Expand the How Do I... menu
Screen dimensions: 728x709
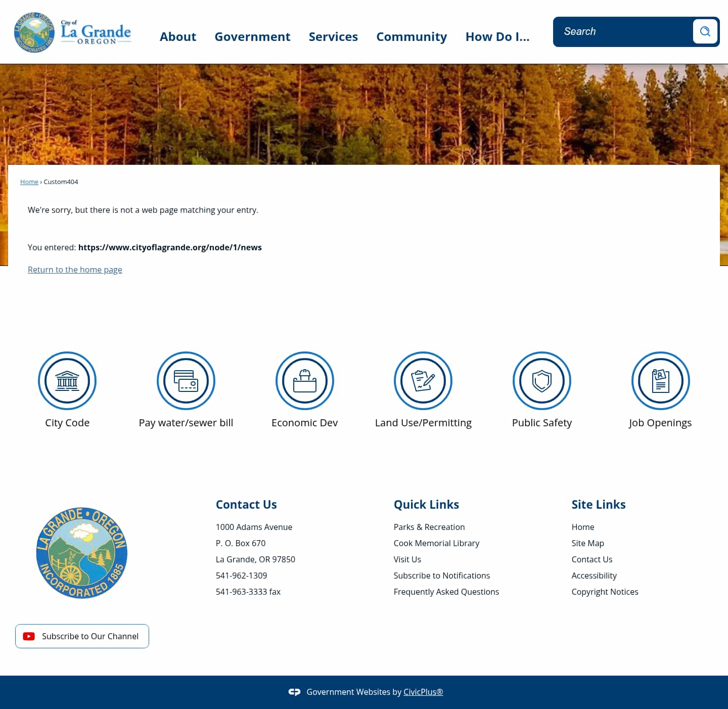coord(497,36)
